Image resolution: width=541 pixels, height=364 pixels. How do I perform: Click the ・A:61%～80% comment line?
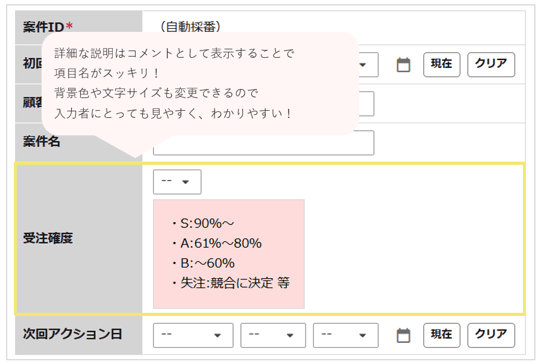pyautogui.click(x=217, y=244)
